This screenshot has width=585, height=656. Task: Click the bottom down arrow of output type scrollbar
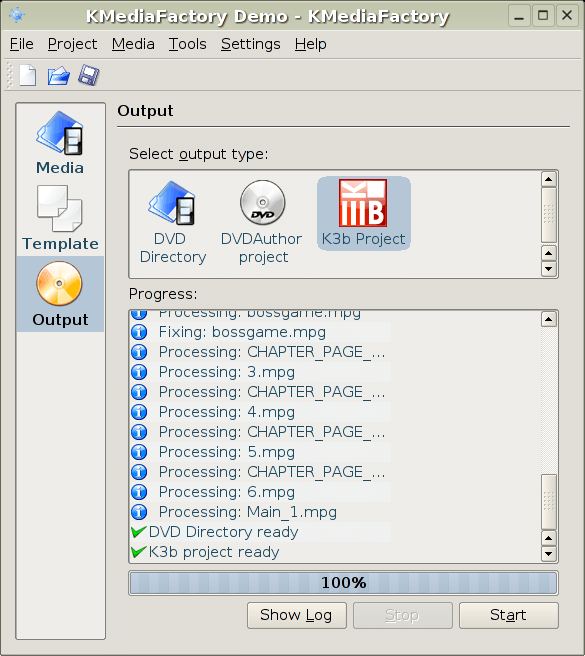pos(549,269)
